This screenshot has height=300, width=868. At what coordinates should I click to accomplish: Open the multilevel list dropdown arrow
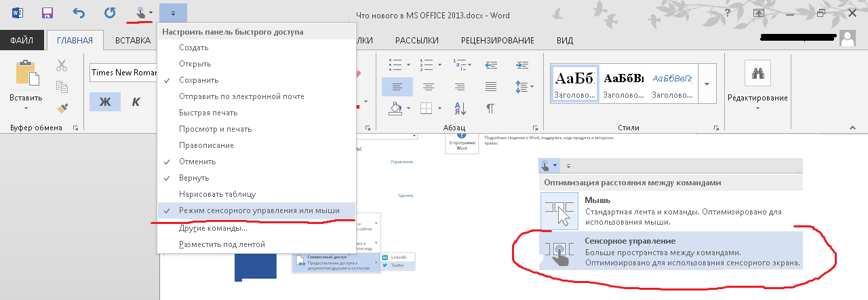coord(471,65)
